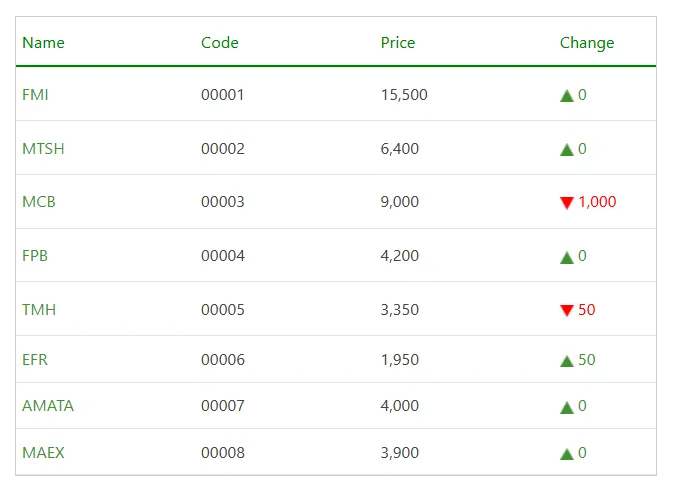
Task: Open the MTSH stock link
Action: pos(43,149)
